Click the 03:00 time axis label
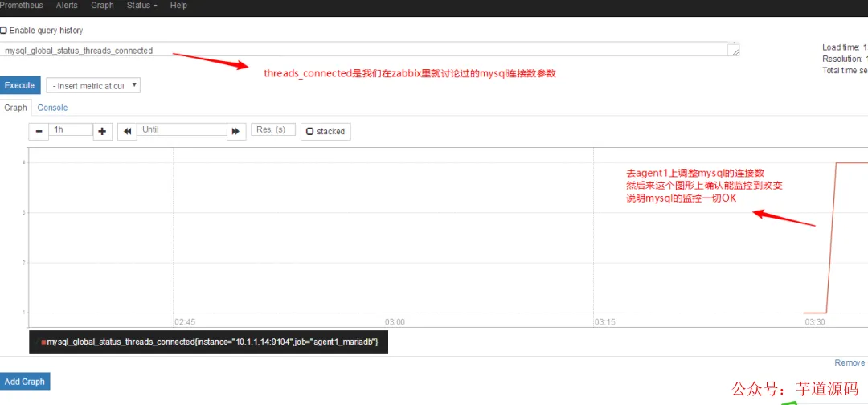 pos(395,321)
